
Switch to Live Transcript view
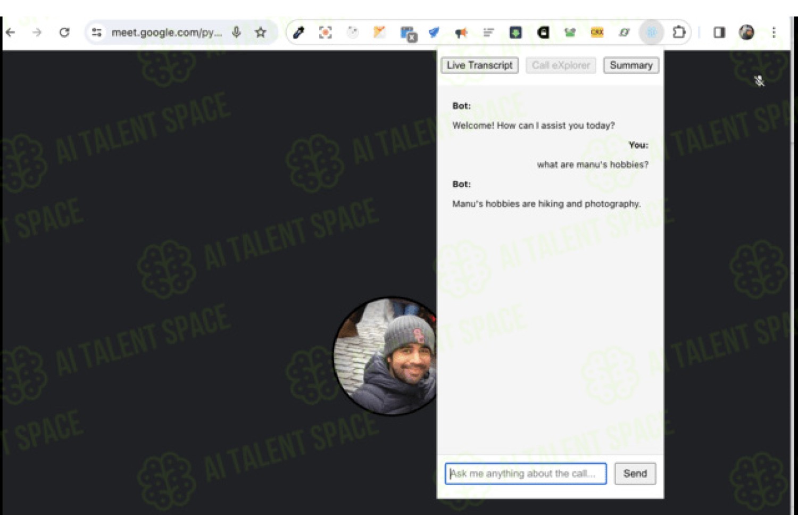pos(479,65)
